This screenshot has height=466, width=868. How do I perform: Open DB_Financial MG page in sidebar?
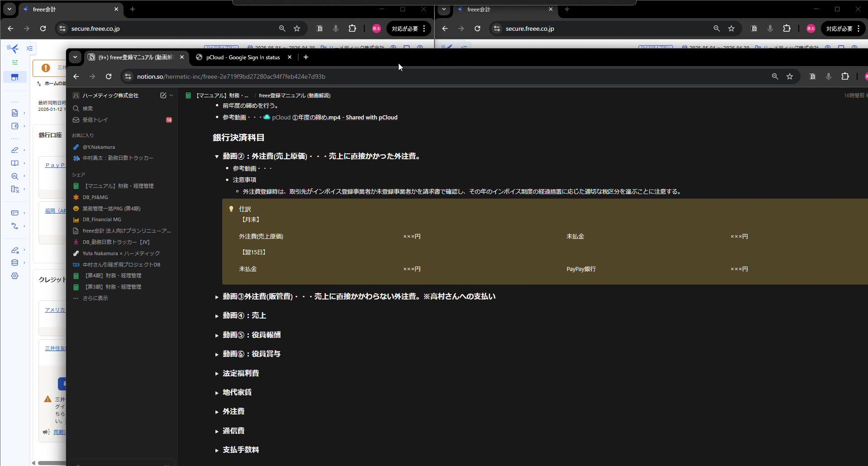102,219
